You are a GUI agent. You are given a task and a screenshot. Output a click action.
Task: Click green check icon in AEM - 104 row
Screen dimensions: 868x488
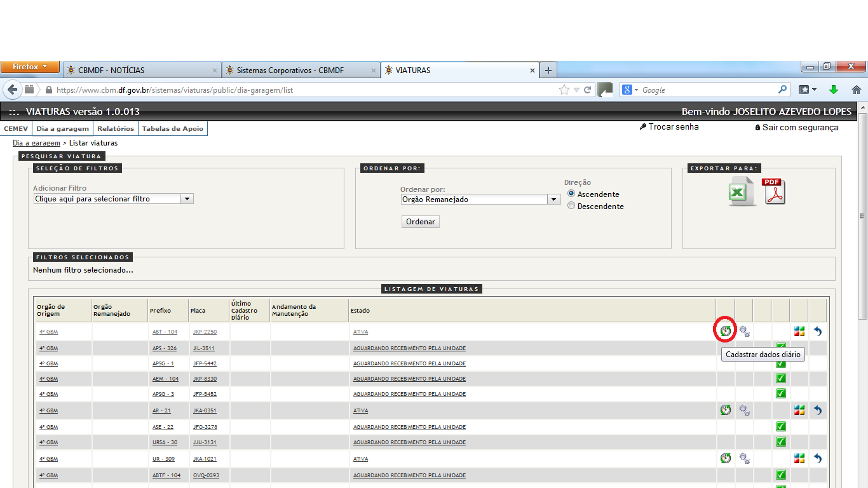(x=781, y=378)
